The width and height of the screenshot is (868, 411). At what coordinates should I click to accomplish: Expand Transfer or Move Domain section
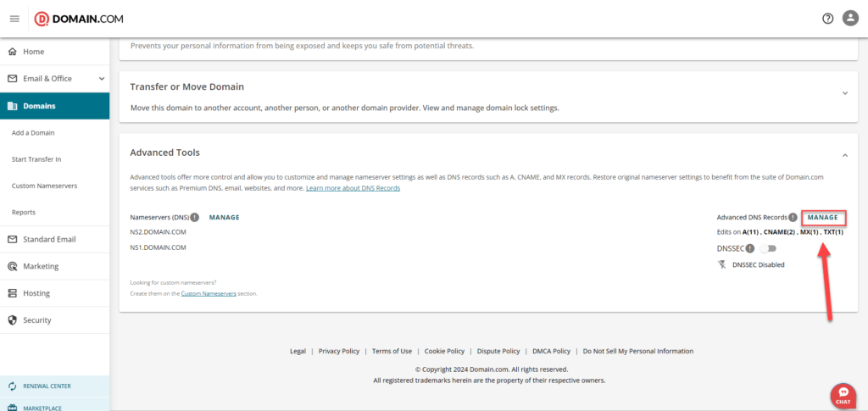pos(844,92)
